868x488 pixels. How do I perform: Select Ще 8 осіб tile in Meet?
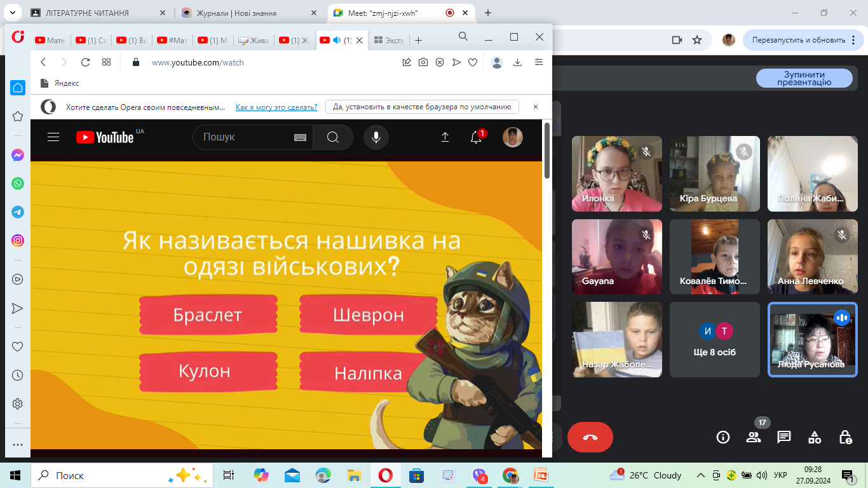pos(715,339)
